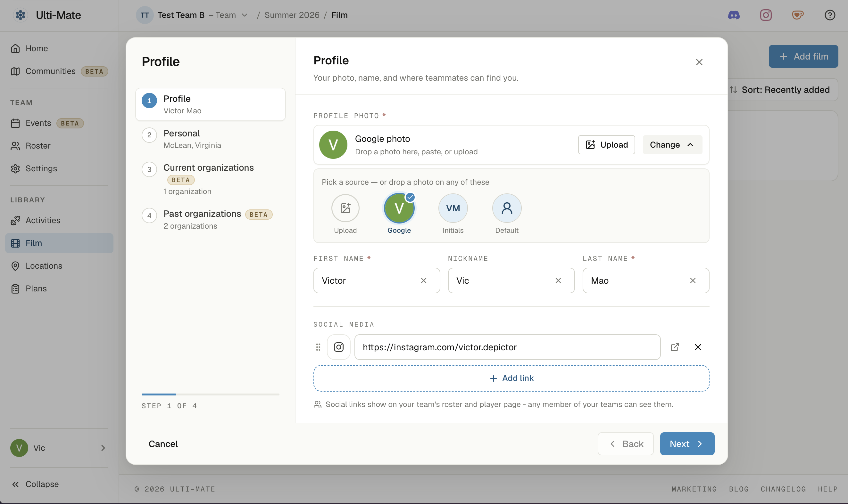Screen dimensions: 848x504
Task: Open Locations in the sidebar
Action: (x=59, y=266)
